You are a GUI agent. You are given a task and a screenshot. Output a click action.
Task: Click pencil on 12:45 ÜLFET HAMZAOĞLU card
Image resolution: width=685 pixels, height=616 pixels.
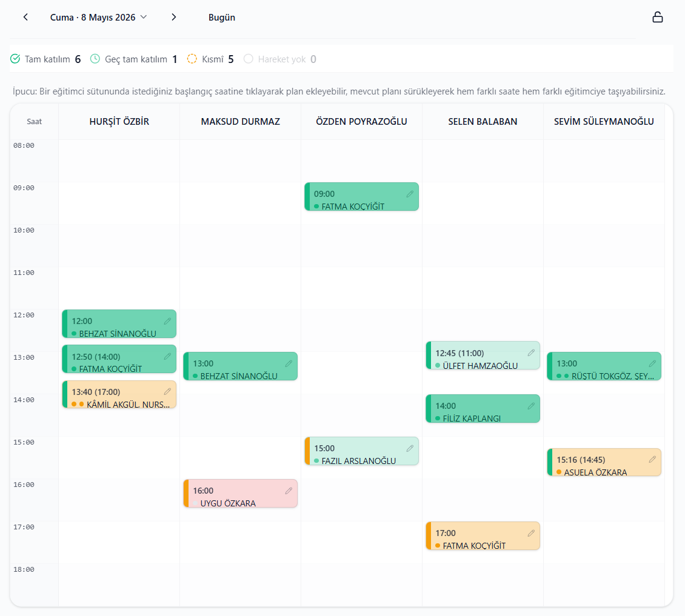pos(531,353)
